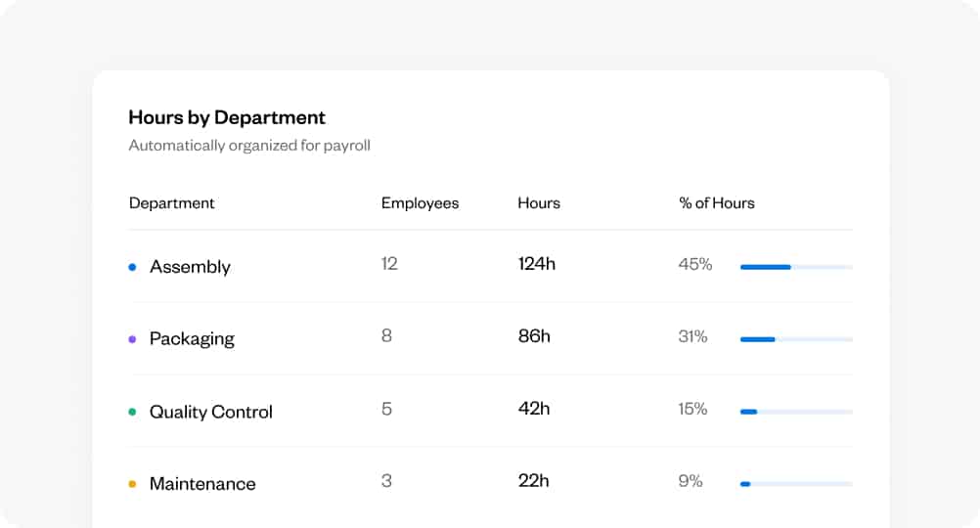Viewport: 980px width, 528px height.
Task: Click the 5 employees value for Quality Control
Action: [x=387, y=409]
